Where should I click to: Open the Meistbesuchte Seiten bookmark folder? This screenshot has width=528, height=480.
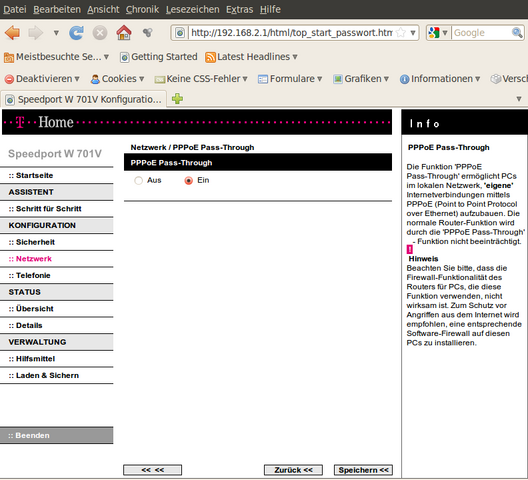click(x=56, y=57)
